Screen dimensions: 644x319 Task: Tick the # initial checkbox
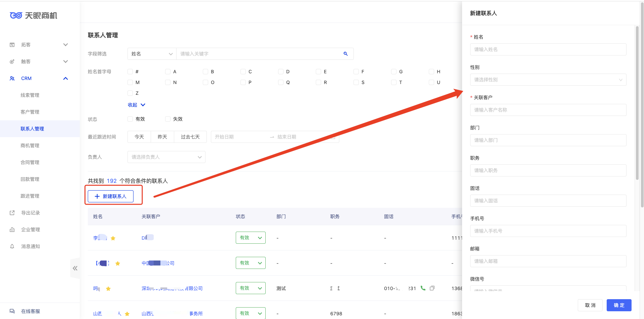pos(130,72)
